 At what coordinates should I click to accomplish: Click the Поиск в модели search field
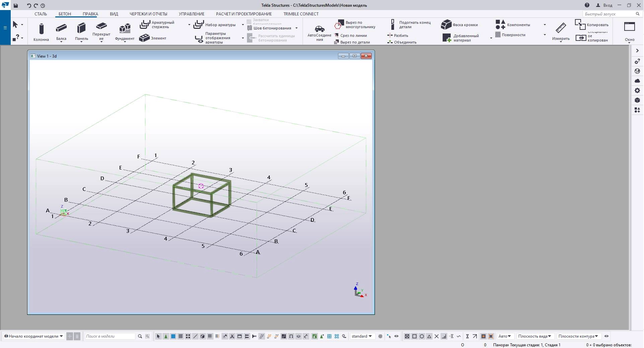(x=110, y=336)
